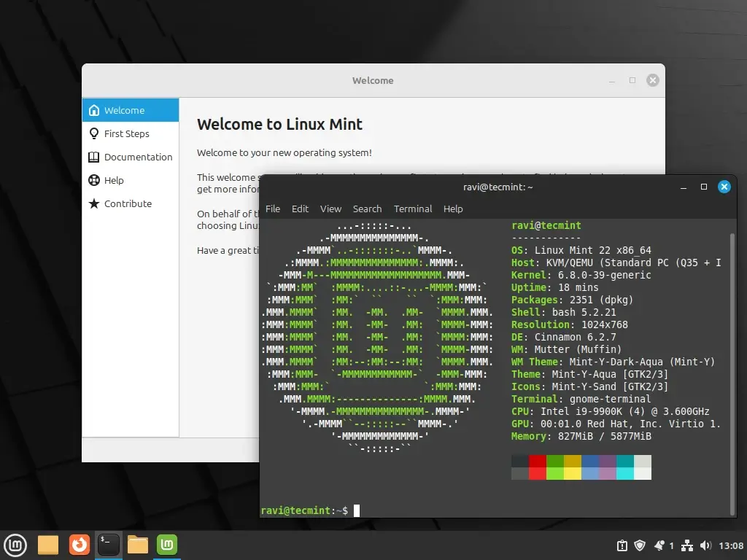Open the Linux Mint start menu

[x=15, y=545]
